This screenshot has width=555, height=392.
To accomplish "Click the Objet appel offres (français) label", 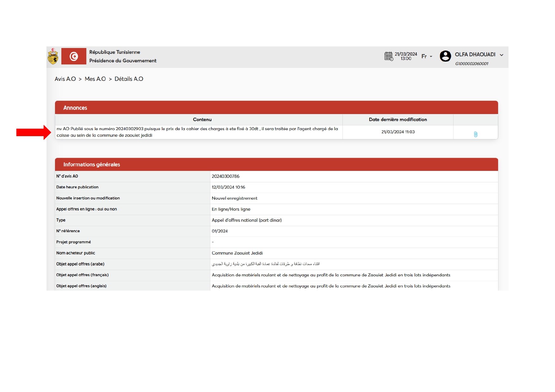I will [82, 275].
